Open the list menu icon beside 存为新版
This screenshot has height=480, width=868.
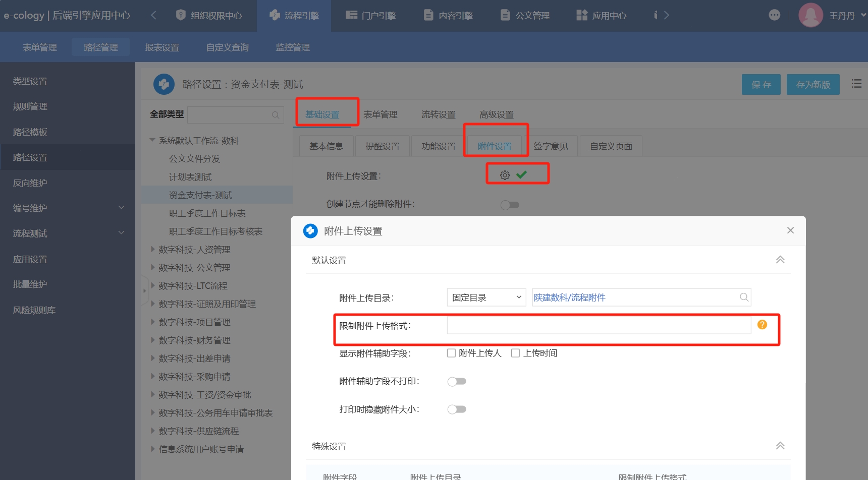(856, 84)
